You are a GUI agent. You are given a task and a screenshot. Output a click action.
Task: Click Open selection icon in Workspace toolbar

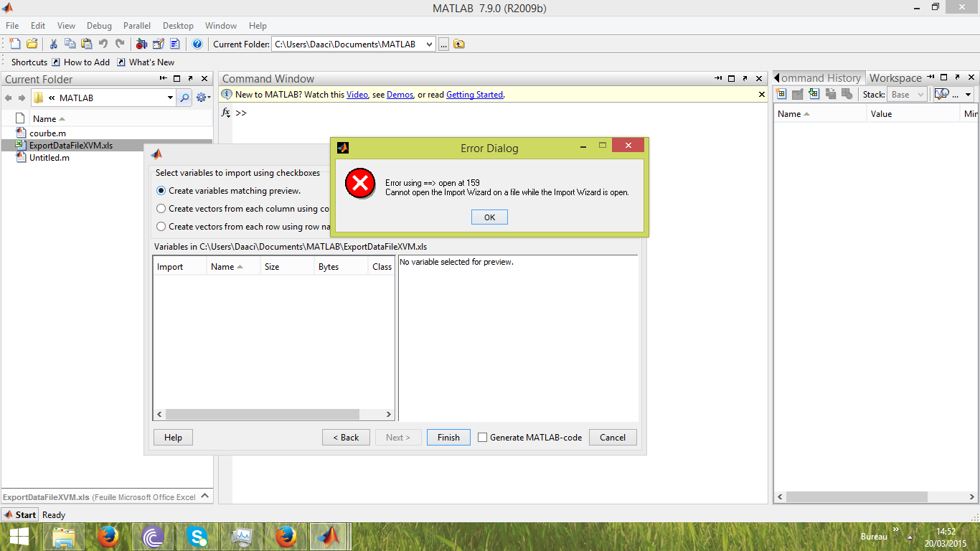pos(798,94)
